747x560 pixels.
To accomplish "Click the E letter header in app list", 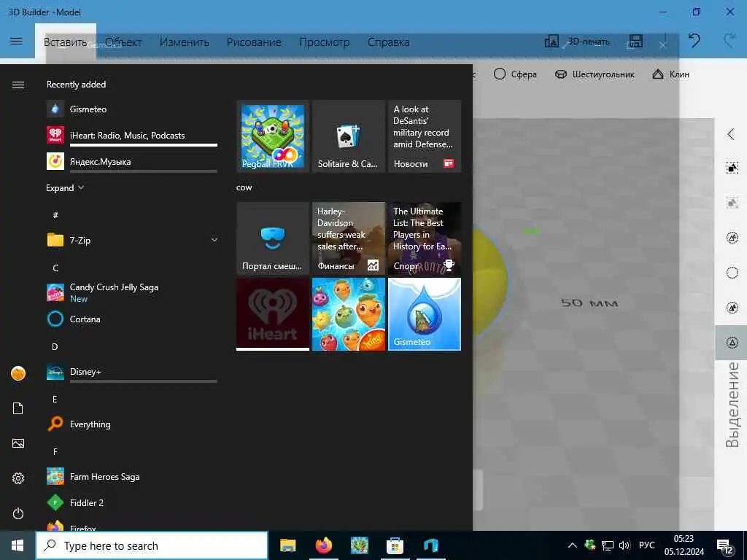I will pyautogui.click(x=55, y=399).
